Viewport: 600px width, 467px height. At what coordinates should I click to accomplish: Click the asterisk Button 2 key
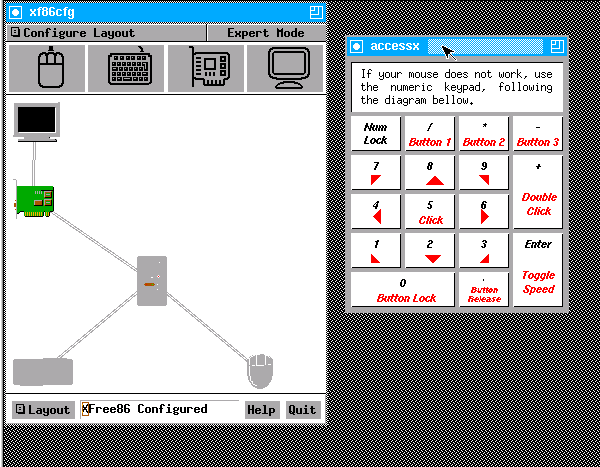[484, 134]
